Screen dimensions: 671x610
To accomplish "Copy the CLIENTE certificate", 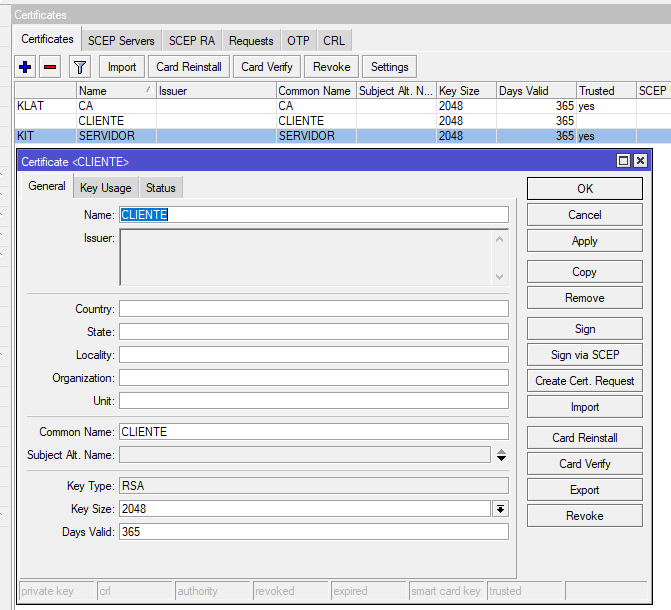I will pyautogui.click(x=585, y=272).
